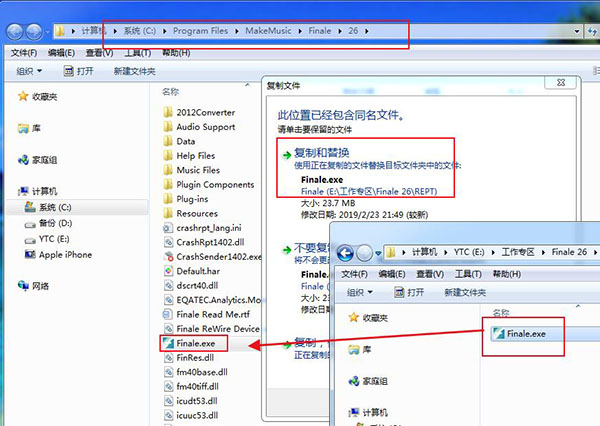Open 编辑(E) menu in Finale 26 window
Image resolution: width=600 pixels, height=426 pixels.
392,274
